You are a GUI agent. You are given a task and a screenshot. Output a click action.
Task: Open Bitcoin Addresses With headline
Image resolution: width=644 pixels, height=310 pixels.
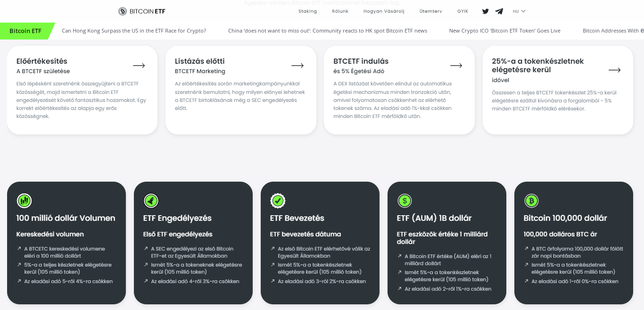(x=613, y=31)
